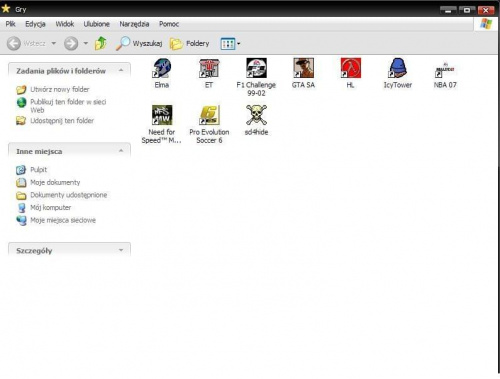Screen dimensions: 500x379
Task: Open the Edycja menu
Action: (x=35, y=24)
